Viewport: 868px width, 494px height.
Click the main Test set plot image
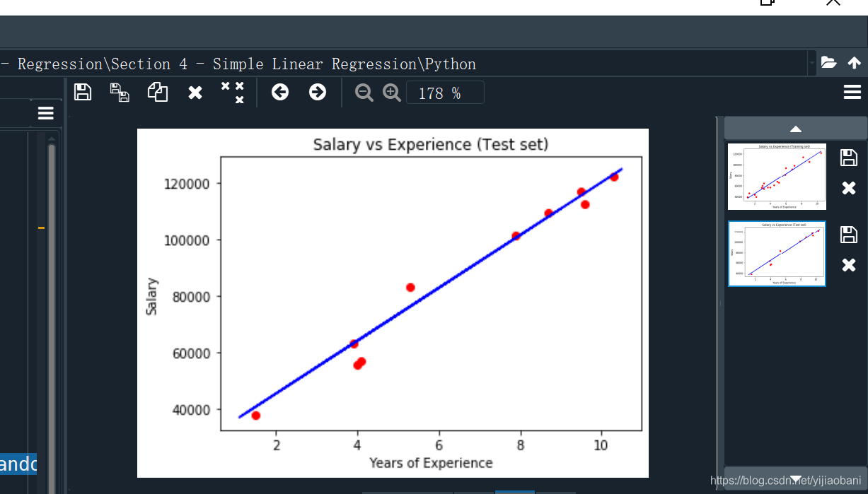[x=393, y=303]
